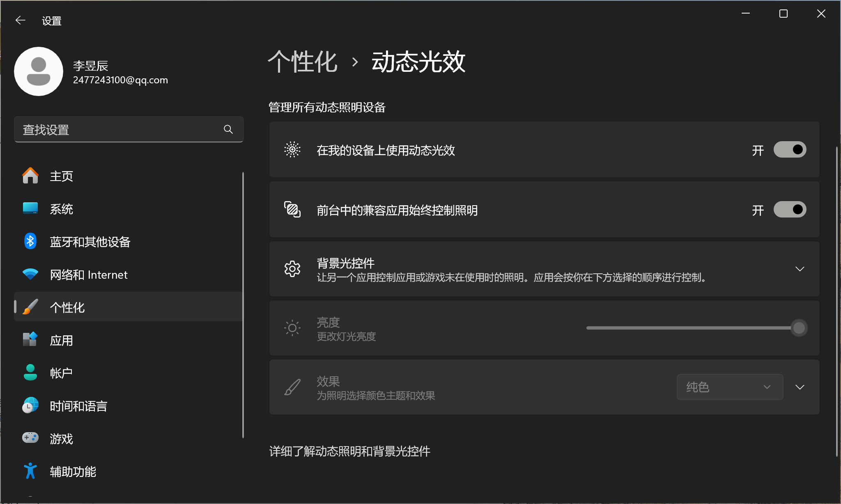Expand the 效果 section chevron
Image resolution: width=841 pixels, height=504 pixels.
click(x=799, y=387)
